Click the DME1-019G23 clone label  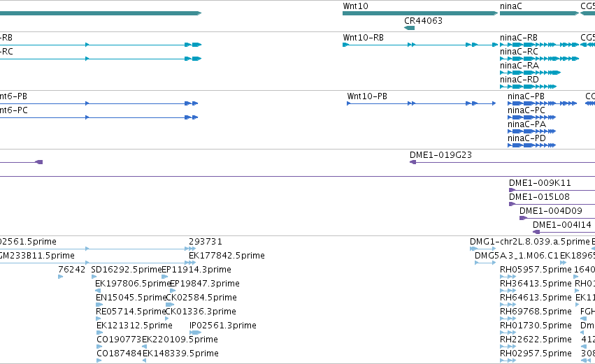[440, 155]
